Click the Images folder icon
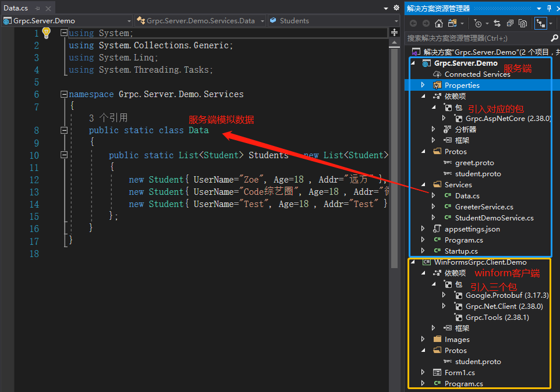 click(437, 339)
